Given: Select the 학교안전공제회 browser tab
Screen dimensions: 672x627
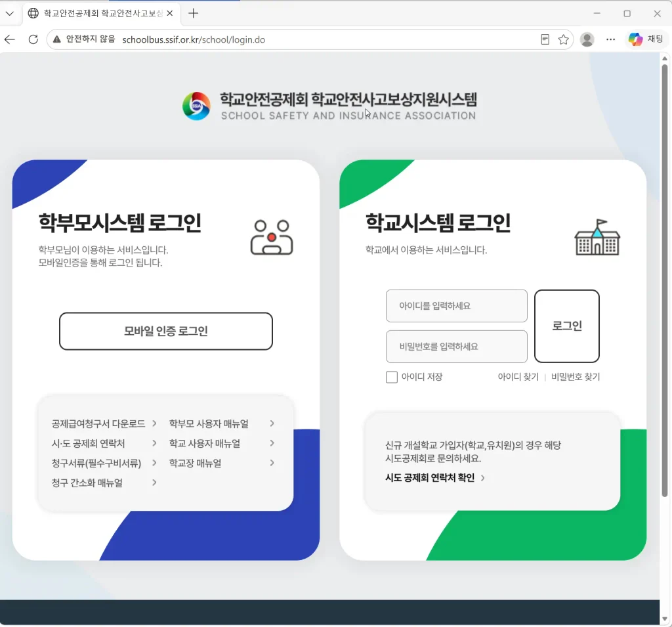Looking at the screenshot, I should (x=100, y=13).
